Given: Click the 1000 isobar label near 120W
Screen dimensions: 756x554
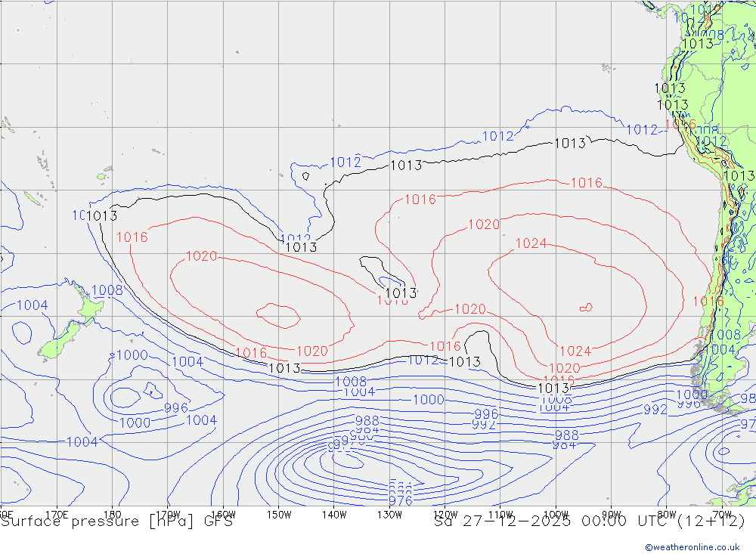Looking at the screenshot, I should pos(428,400).
